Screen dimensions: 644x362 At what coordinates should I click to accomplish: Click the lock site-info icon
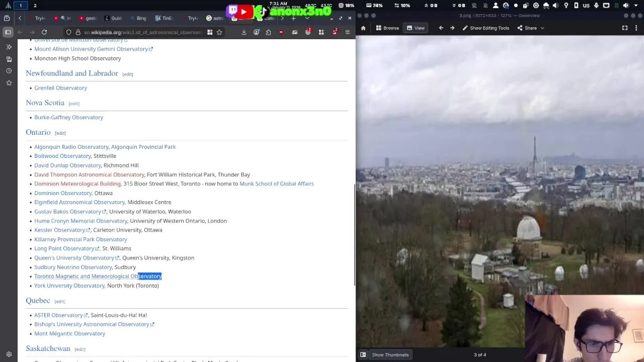(x=78, y=32)
